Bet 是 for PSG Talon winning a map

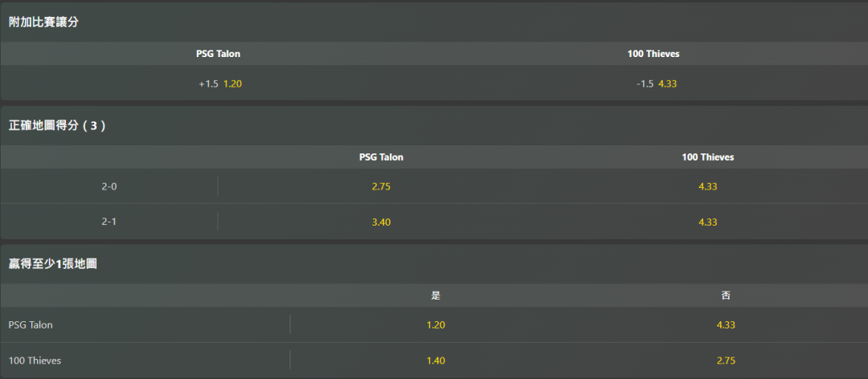(x=436, y=325)
